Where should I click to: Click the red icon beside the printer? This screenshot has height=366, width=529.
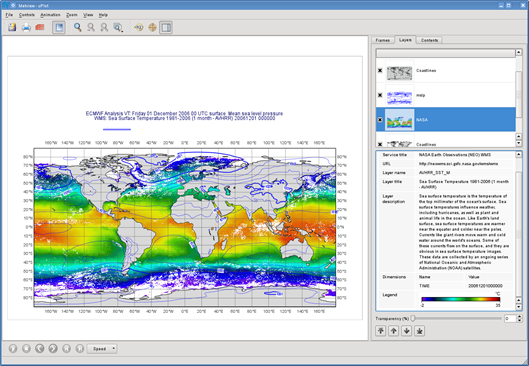tap(40, 27)
